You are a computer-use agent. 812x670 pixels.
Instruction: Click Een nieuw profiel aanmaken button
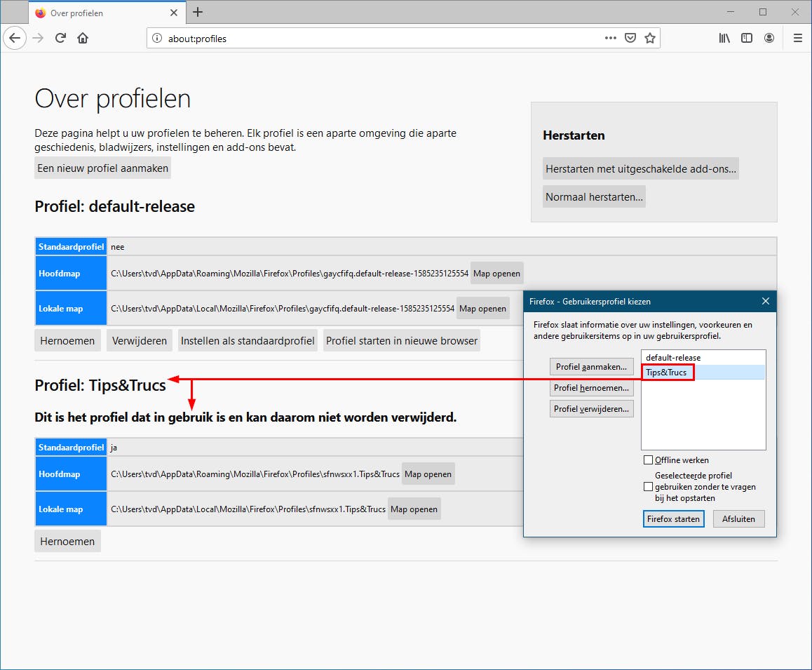click(102, 168)
